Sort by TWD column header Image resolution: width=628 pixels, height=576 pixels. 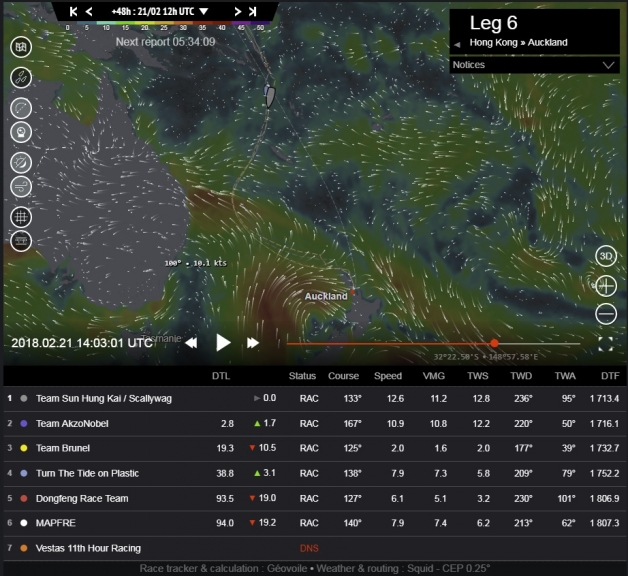(521, 376)
